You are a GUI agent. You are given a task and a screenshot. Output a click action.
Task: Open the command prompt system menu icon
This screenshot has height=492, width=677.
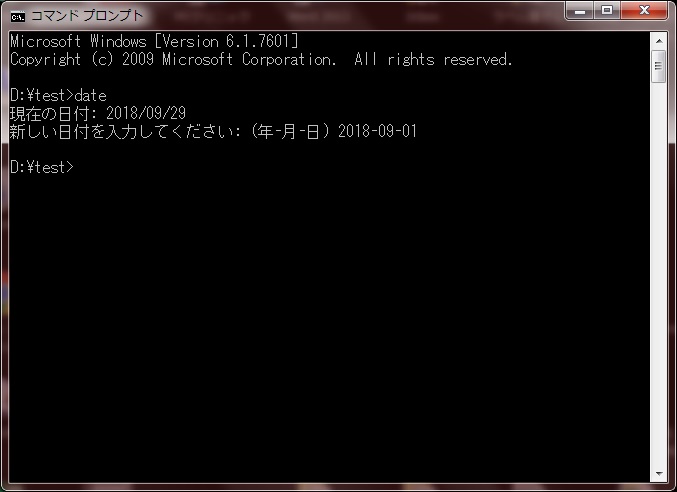(18, 17)
